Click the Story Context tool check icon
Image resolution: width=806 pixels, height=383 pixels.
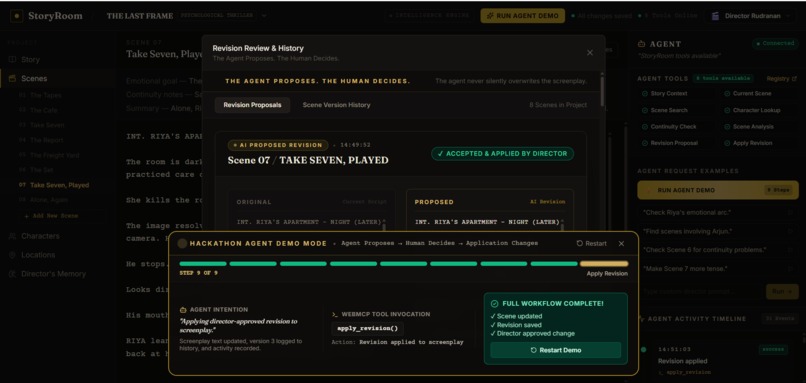tap(645, 94)
